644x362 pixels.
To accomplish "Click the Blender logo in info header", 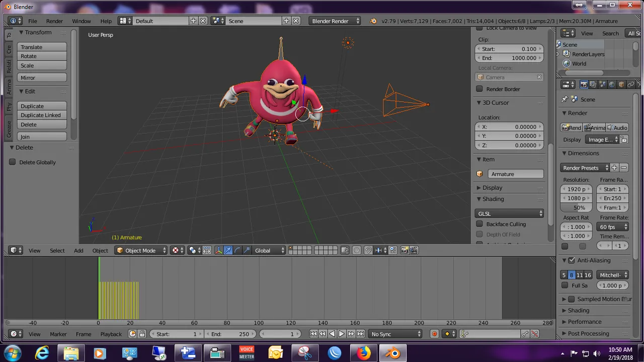I will pos(373,21).
